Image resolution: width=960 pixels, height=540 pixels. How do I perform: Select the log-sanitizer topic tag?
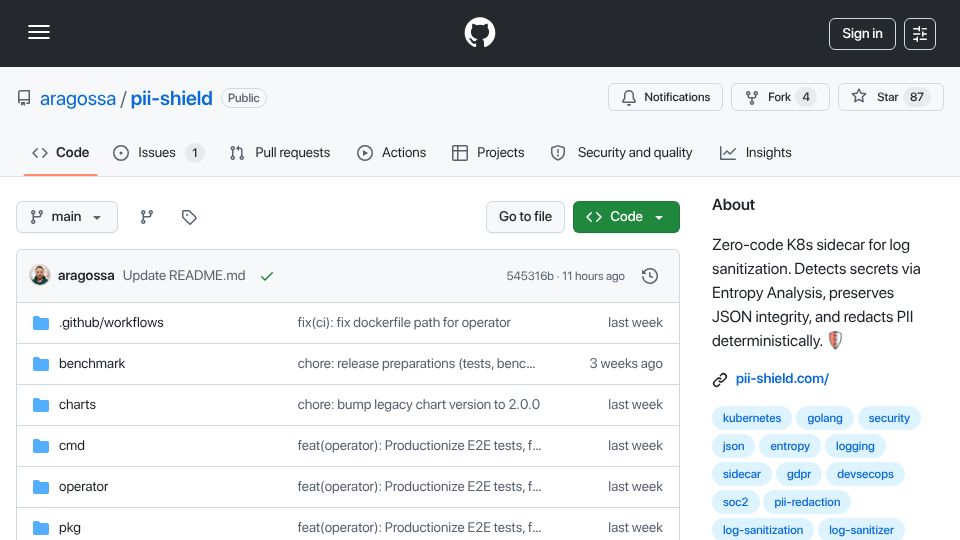coord(861,530)
